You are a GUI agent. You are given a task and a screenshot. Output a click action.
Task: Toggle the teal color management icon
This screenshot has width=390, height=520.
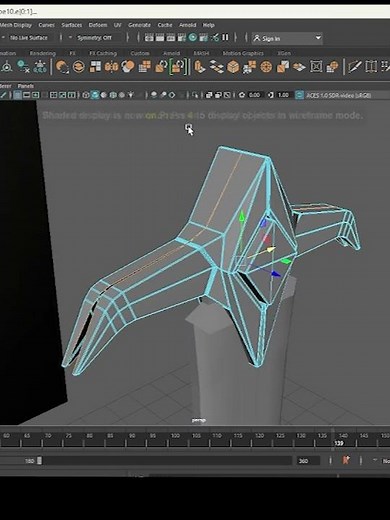point(300,95)
